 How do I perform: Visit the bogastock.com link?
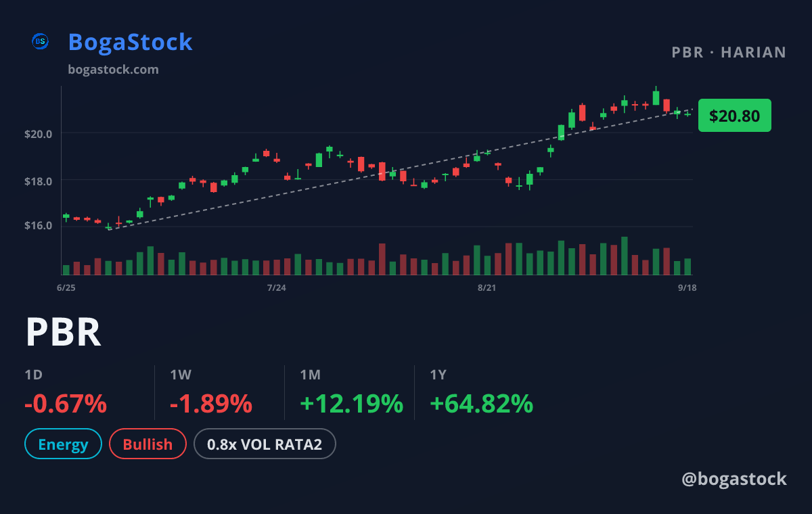114,70
